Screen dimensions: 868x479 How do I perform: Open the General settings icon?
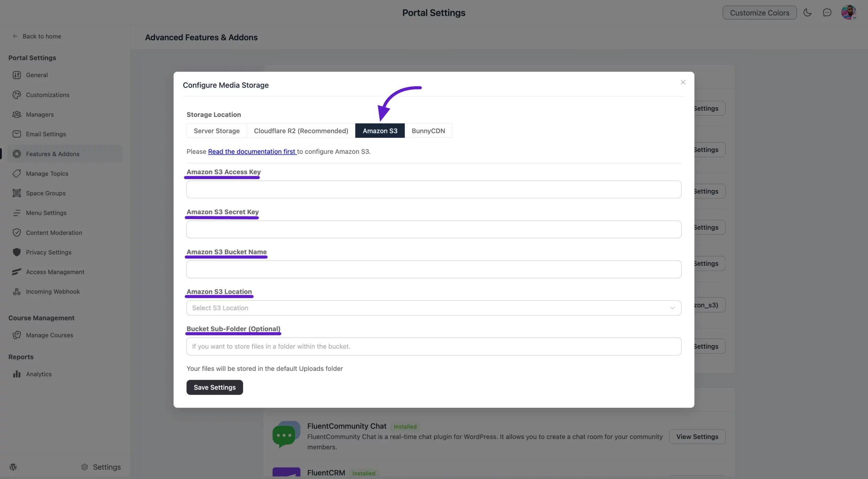[17, 75]
